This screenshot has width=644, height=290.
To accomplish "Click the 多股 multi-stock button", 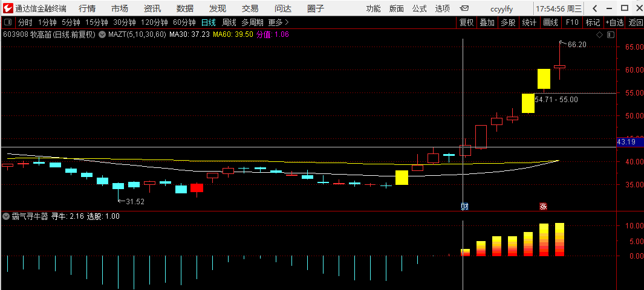I will [508, 22].
